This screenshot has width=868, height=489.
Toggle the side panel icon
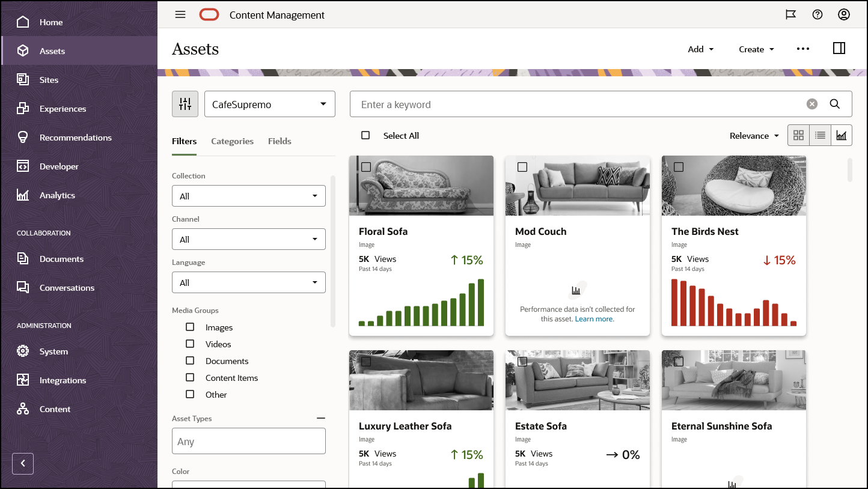pos(839,49)
